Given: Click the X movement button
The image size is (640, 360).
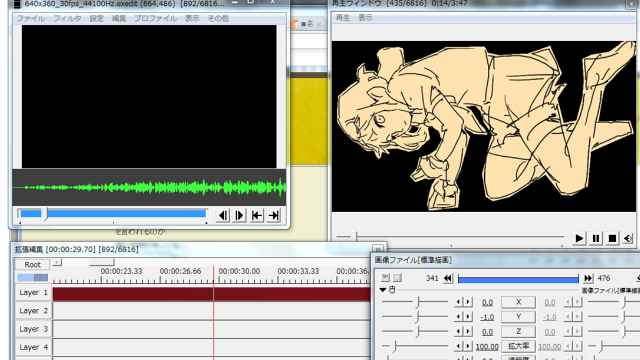Looking at the screenshot, I should 518,302.
